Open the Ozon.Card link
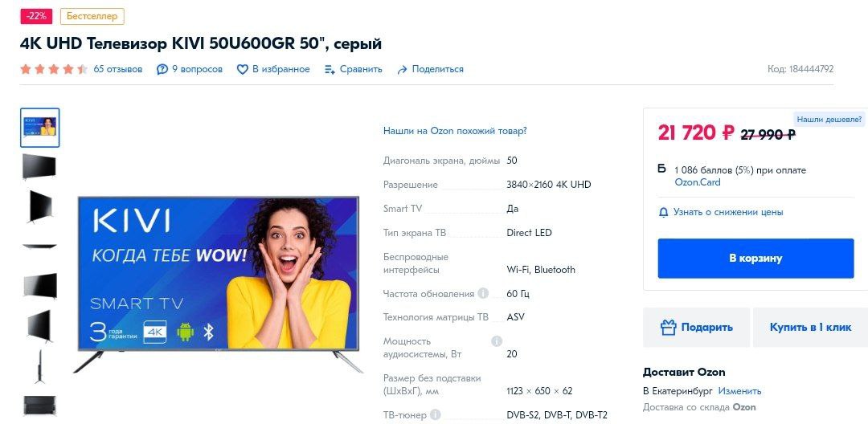 tap(698, 181)
